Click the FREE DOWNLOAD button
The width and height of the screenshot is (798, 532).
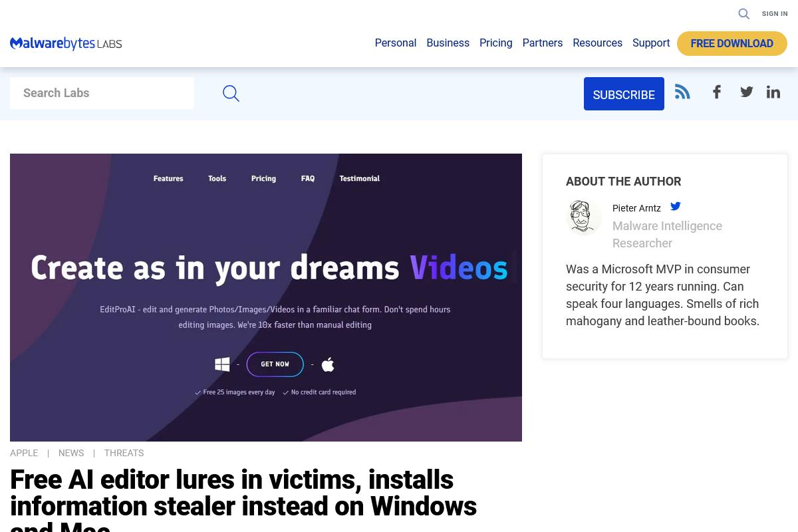pos(732,44)
